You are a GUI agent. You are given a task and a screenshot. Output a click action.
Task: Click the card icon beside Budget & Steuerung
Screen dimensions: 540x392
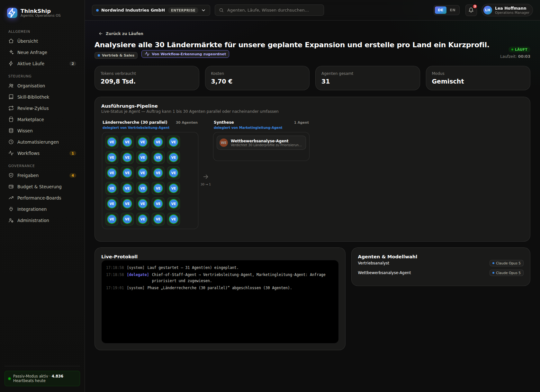pyautogui.click(x=11, y=187)
